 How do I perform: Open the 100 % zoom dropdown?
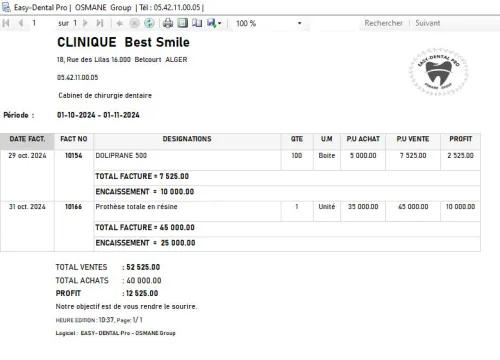[x=299, y=23]
